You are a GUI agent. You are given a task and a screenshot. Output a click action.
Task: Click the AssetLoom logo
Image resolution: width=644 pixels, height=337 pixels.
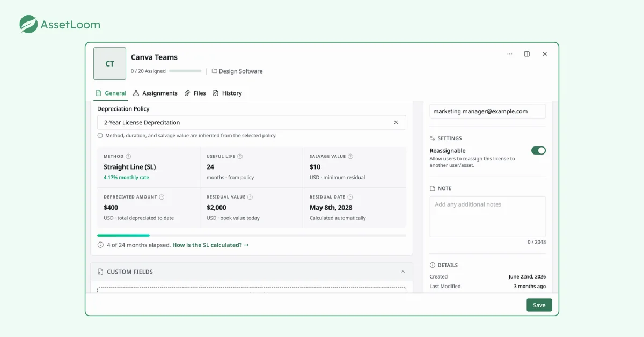coord(60,25)
